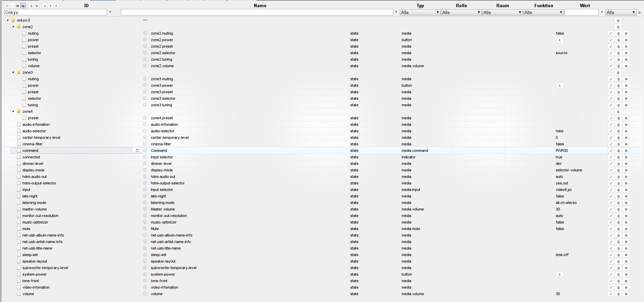Image resolution: width=644 pixels, height=302 pixels.
Task: Click the refresh objects tree icon
Action: pyautogui.click(x=7, y=6)
